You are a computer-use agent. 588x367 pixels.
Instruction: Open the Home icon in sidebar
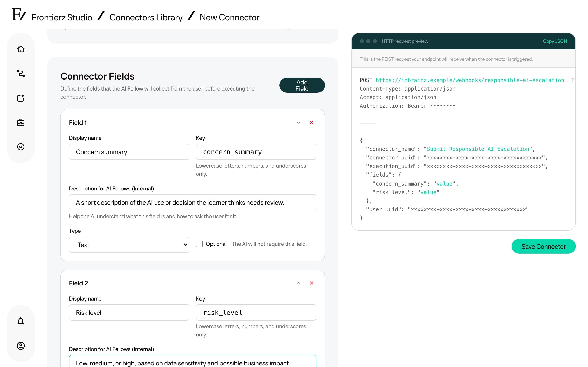point(21,49)
